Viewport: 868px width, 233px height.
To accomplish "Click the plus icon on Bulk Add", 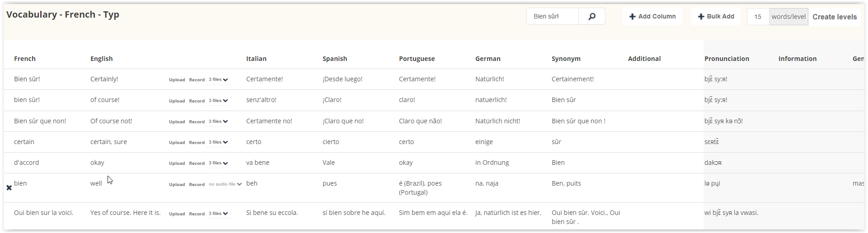I will tap(701, 17).
